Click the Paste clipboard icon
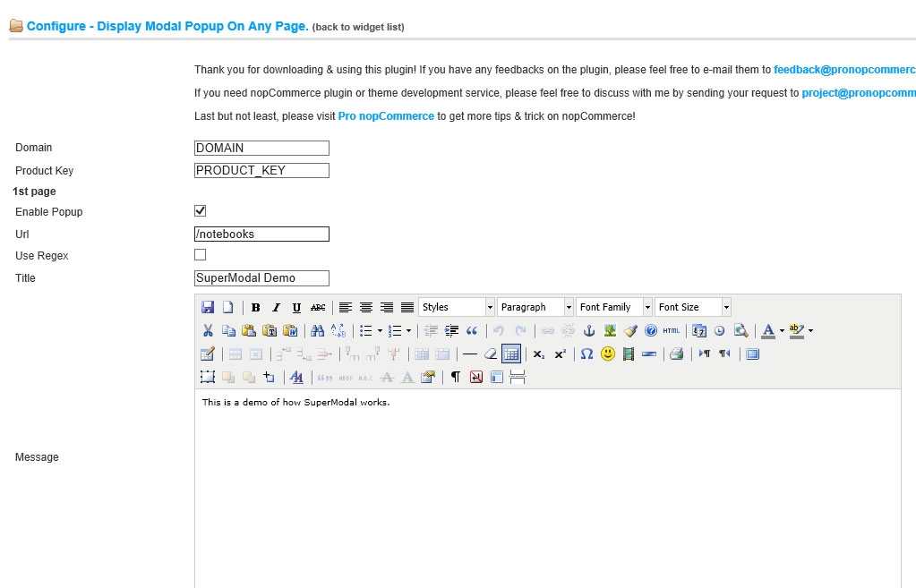This screenshot has width=916, height=588. click(249, 330)
